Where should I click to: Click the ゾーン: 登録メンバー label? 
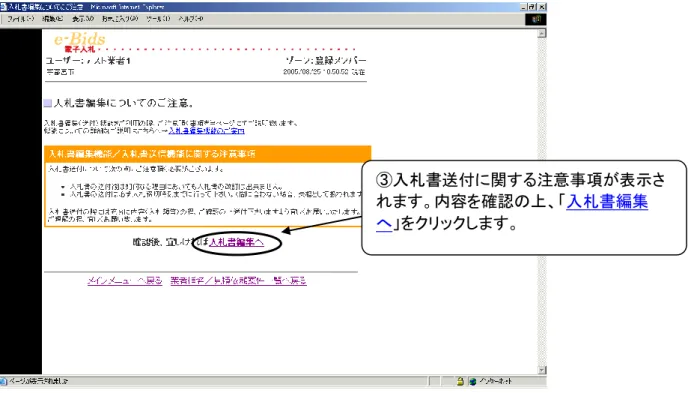326,60
